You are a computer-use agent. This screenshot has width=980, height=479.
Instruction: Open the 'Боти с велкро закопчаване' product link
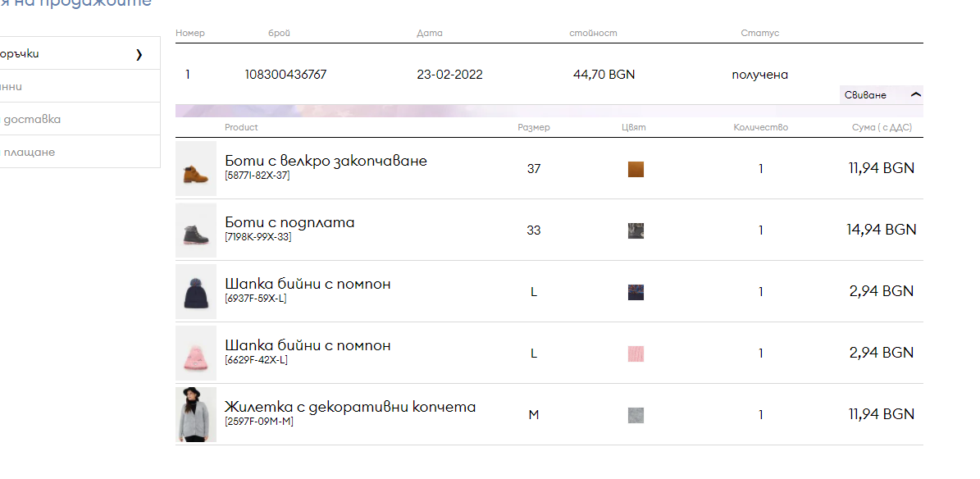326,161
